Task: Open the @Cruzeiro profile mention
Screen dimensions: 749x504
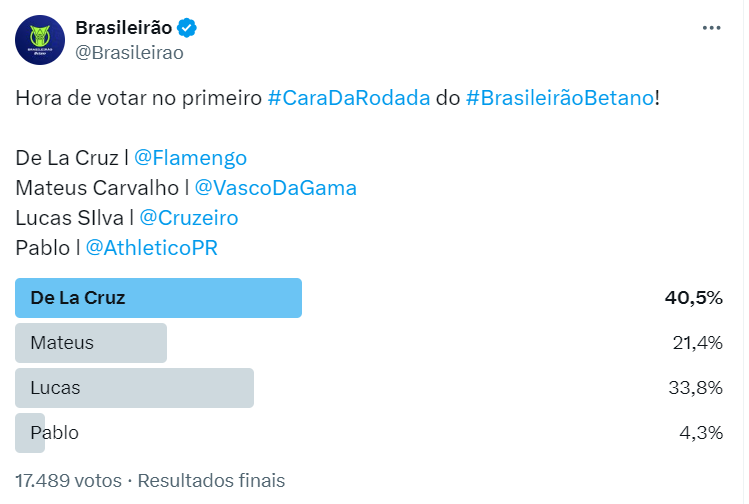Action: [x=188, y=217]
